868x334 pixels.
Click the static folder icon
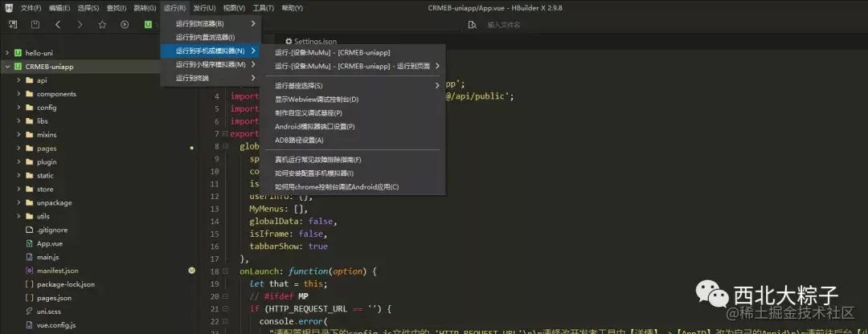(x=30, y=175)
